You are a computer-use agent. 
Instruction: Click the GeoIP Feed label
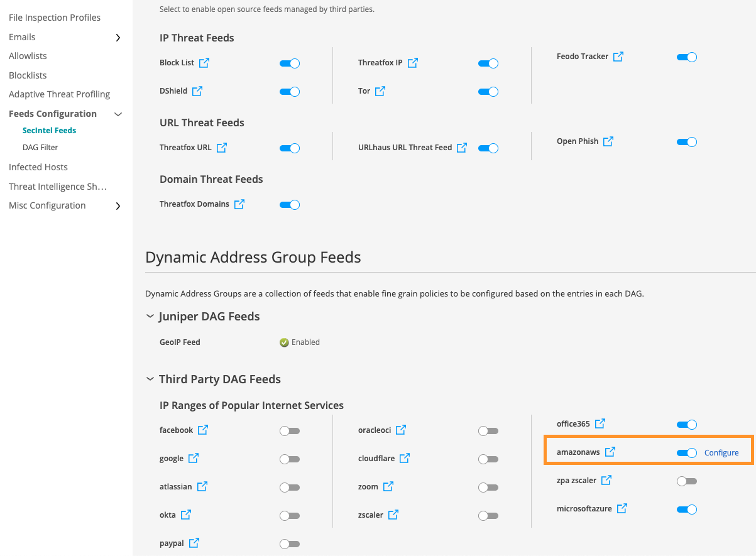point(180,342)
